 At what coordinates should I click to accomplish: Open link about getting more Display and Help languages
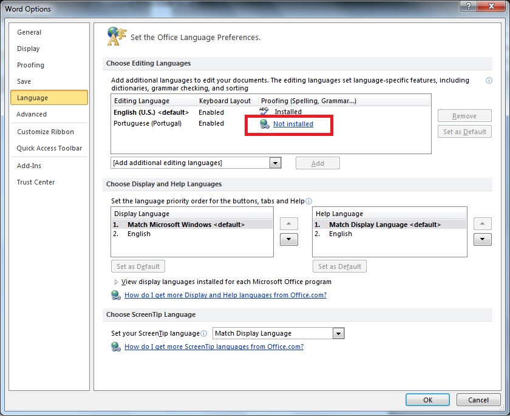coord(225,295)
